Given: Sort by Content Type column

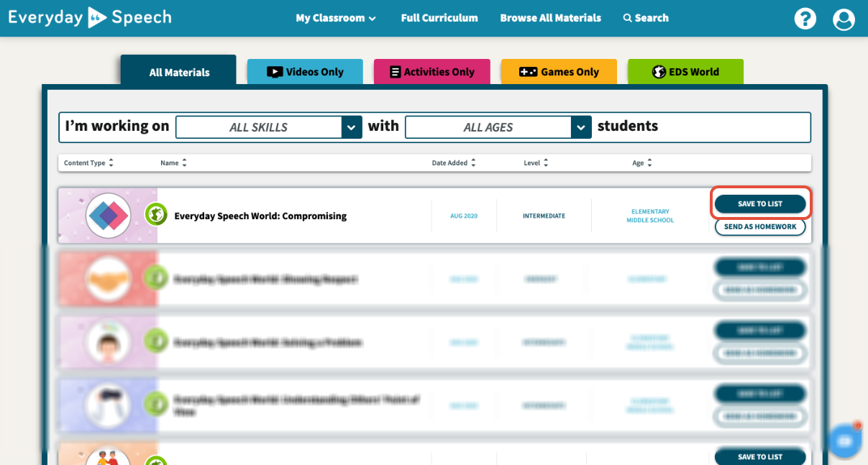Looking at the screenshot, I should coord(88,163).
